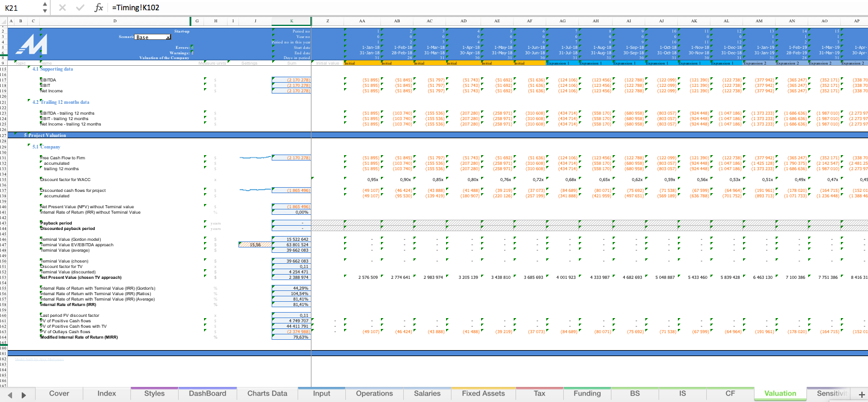
Task: Open the Scenario dropdown showing Base
Action: pos(153,37)
